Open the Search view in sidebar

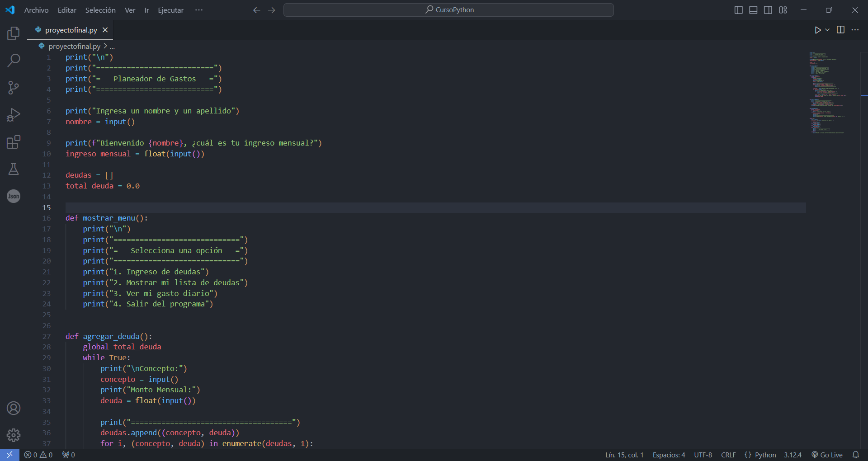click(14, 60)
